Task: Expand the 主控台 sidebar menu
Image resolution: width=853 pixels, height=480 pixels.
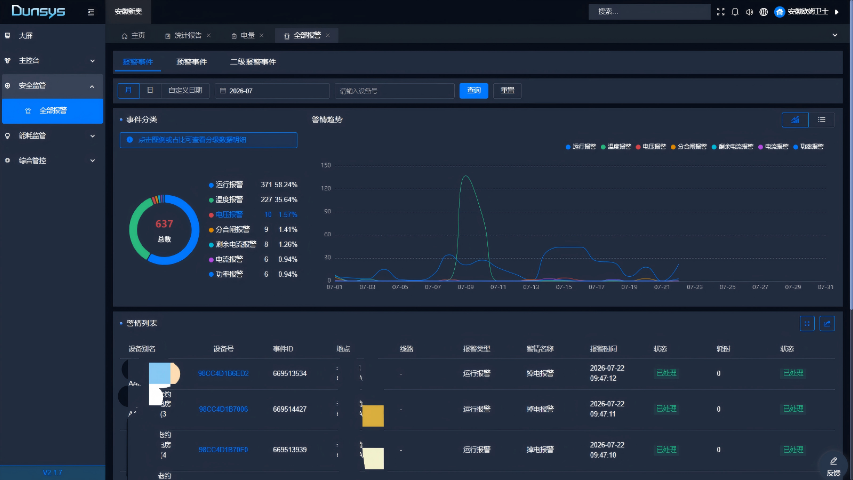Action: coord(52,60)
